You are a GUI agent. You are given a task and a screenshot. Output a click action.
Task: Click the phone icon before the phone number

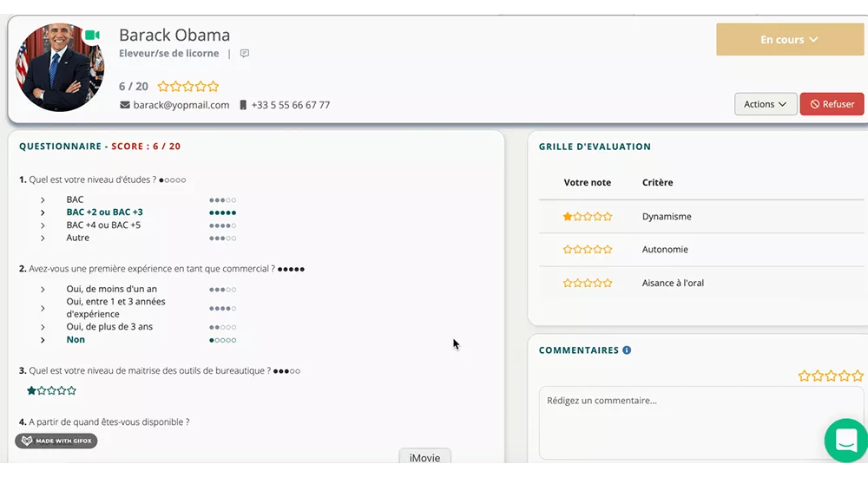click(x=243, y=105)
